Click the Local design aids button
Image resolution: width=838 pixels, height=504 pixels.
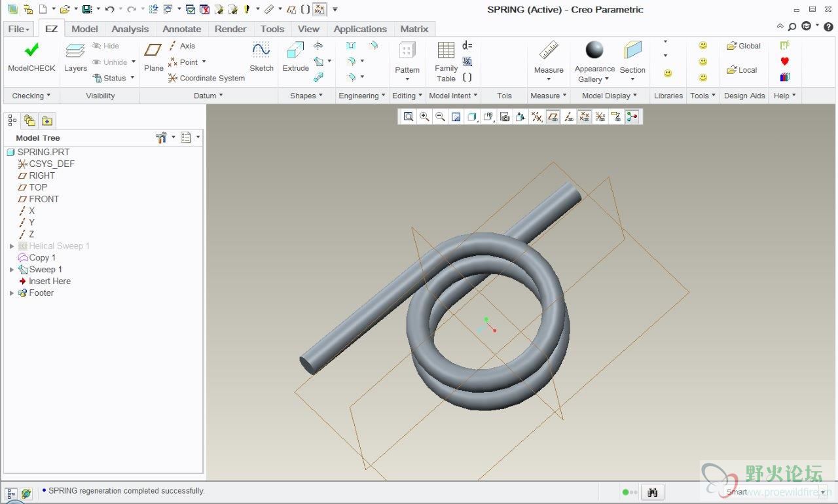pyautogui.click(x=742, y=70)
